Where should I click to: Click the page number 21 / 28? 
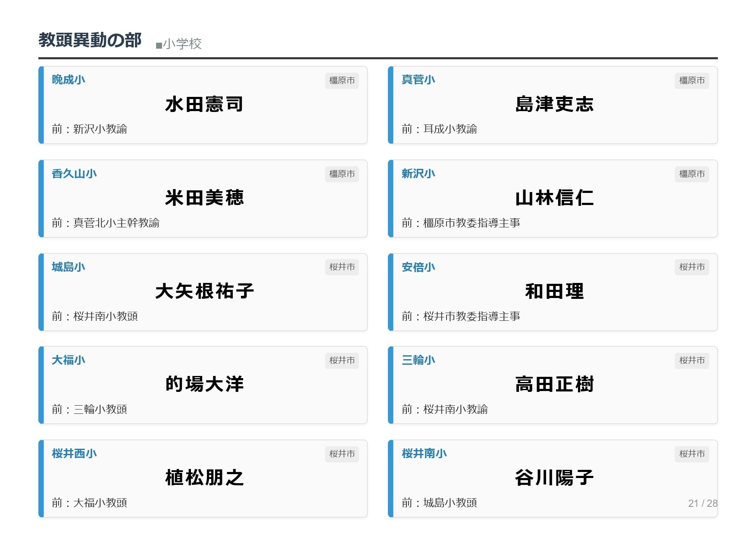[703, 503]
